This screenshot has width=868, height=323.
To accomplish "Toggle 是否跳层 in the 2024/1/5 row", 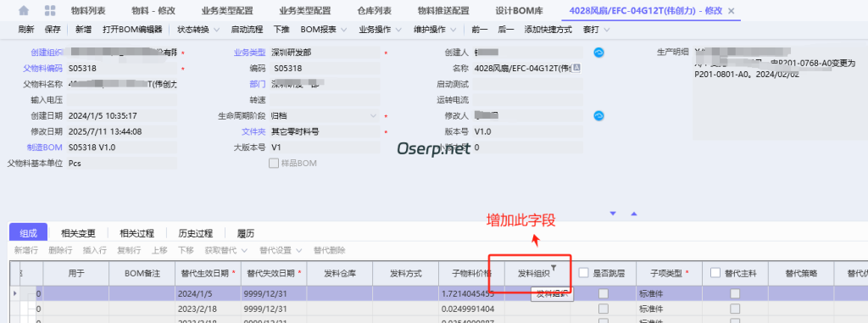I will click(x=604, y=293).
